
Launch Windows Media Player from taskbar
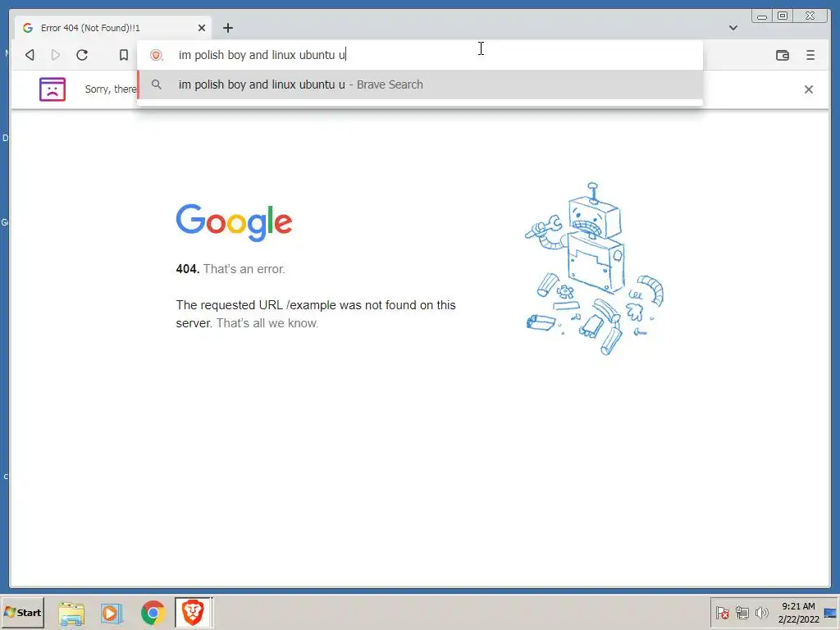tap(112, 613)
